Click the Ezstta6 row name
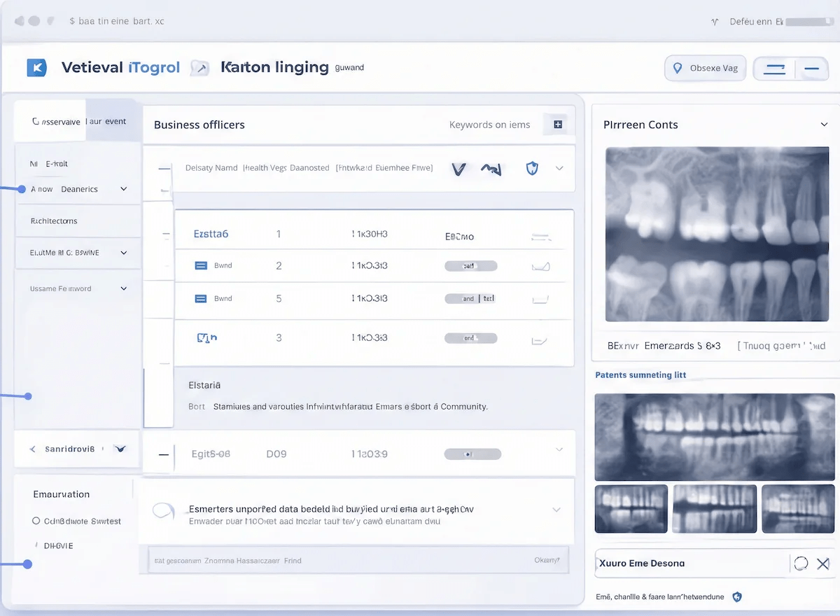 click(x=211, y=234)
